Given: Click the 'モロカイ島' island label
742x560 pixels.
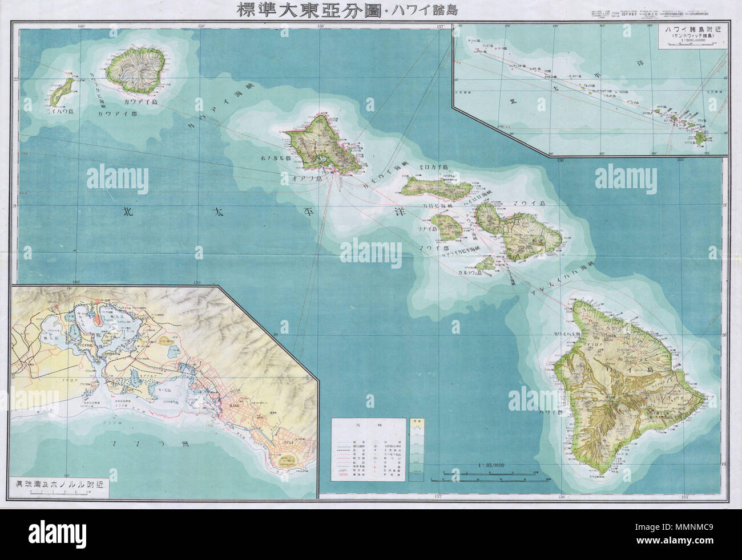Looking at the screenshot, I should (x=434, y=167).
